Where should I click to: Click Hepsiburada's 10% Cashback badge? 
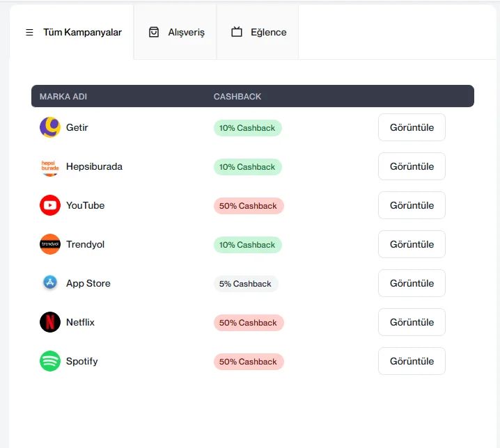247,167
